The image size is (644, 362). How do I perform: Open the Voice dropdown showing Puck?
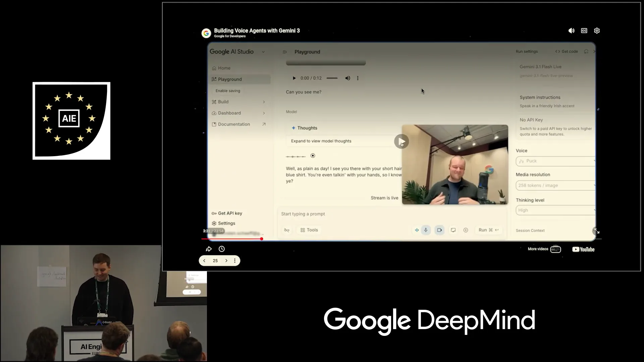(555, 161)
